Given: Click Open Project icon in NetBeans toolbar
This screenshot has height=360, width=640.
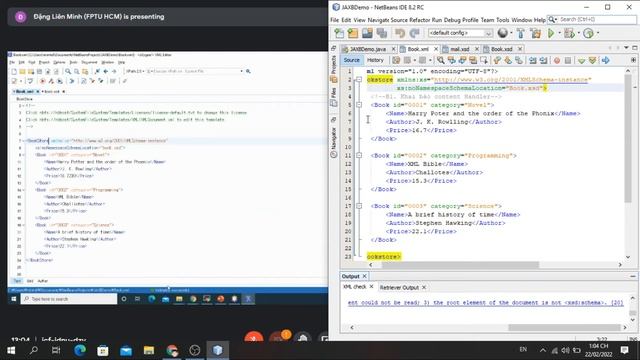Looking at the screenshot, I should pyautogui.click(x=367, y=33).
